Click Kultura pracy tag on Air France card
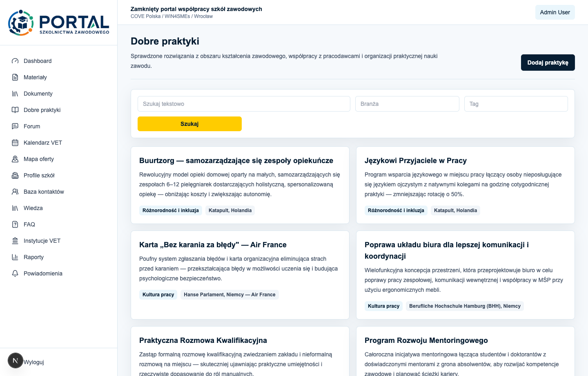Screen dimensions: 588x376 tap(158, 295)
